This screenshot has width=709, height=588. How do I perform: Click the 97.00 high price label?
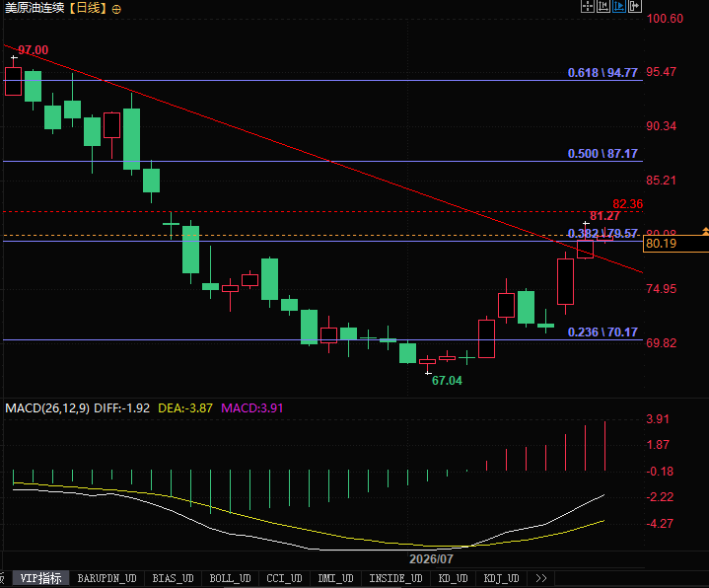[x=33, y=49]
